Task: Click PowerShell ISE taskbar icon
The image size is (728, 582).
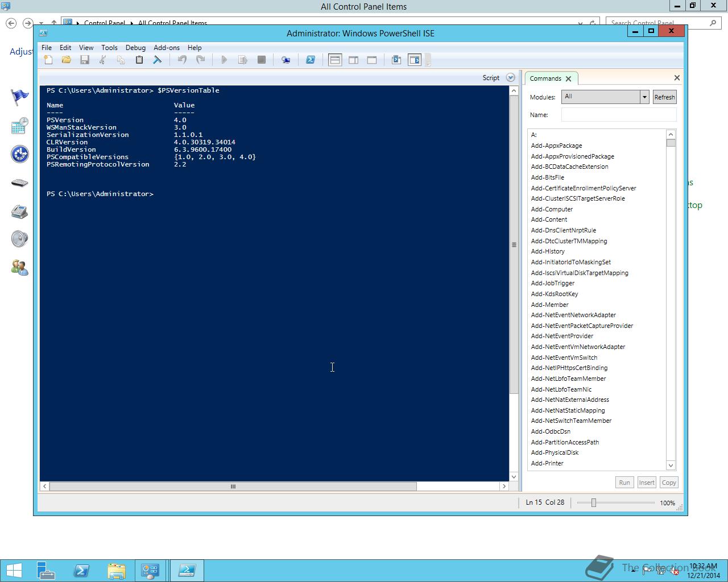Action: (187, 571)
